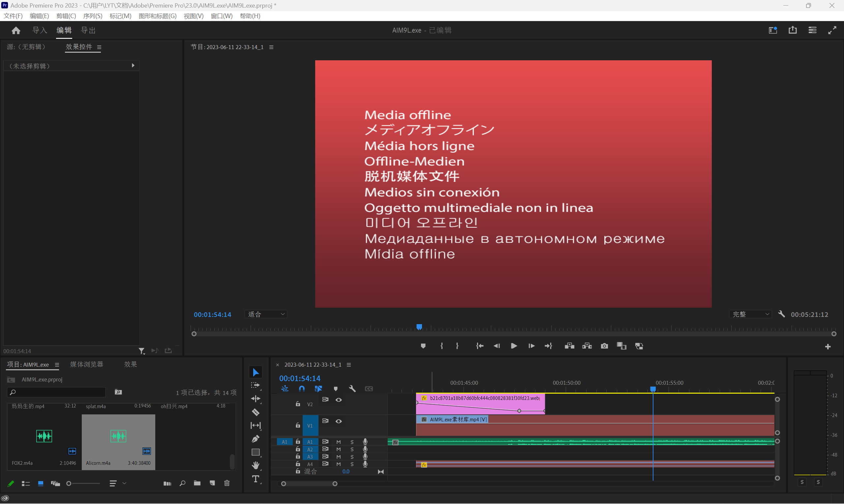Select the Pen tool
844x504 pixels.
256,439
